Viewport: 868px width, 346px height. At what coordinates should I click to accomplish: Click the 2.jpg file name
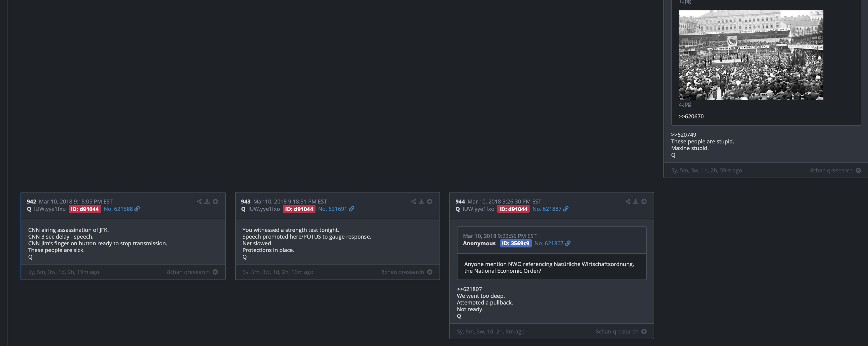(684, 104)
